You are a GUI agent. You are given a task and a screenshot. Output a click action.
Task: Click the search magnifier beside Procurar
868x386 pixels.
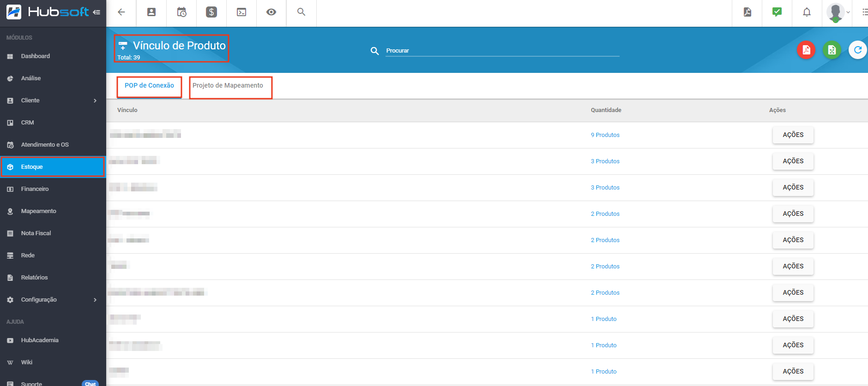coord(375,51)
